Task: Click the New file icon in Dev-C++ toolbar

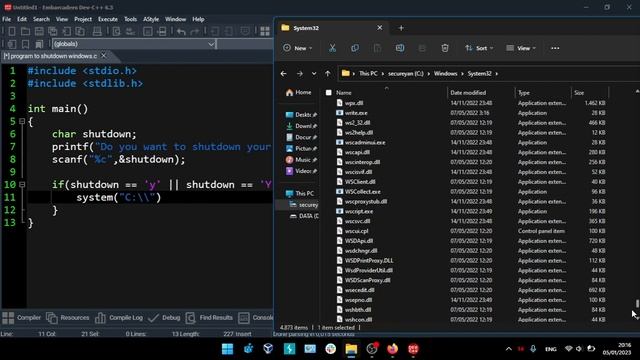Action: (x=12, y=31)
